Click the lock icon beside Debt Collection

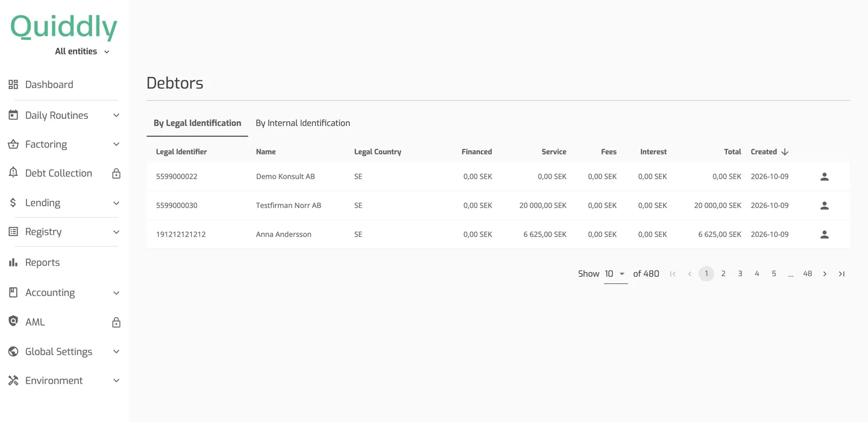116,174
